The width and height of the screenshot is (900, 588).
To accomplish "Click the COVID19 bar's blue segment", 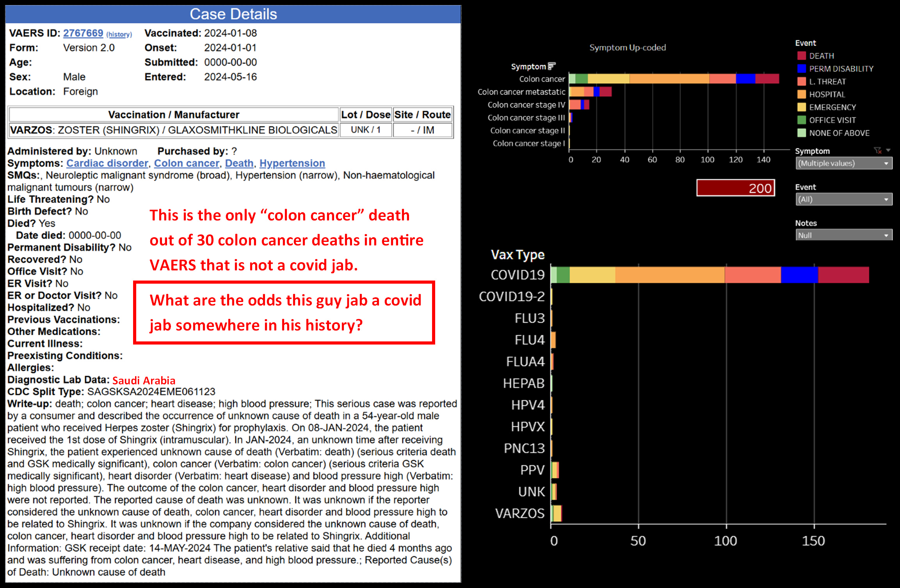I will pos(799,275).
